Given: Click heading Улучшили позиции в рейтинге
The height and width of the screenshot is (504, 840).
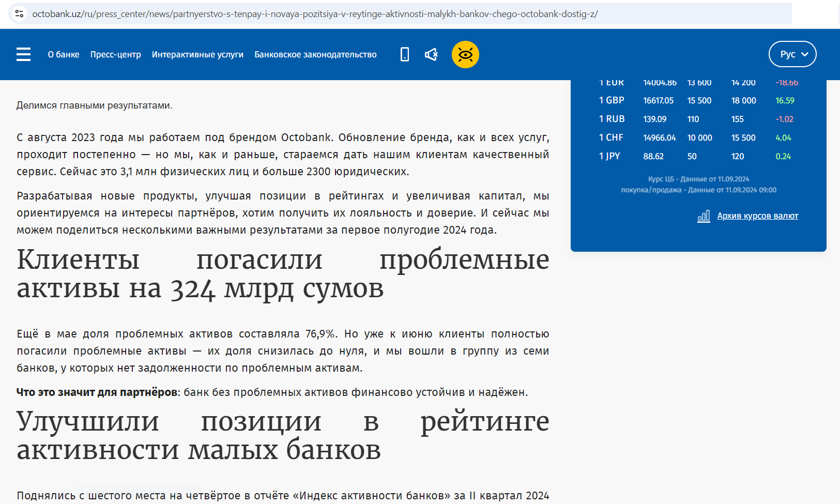Looking at the screenshot, I should point(282,436).
